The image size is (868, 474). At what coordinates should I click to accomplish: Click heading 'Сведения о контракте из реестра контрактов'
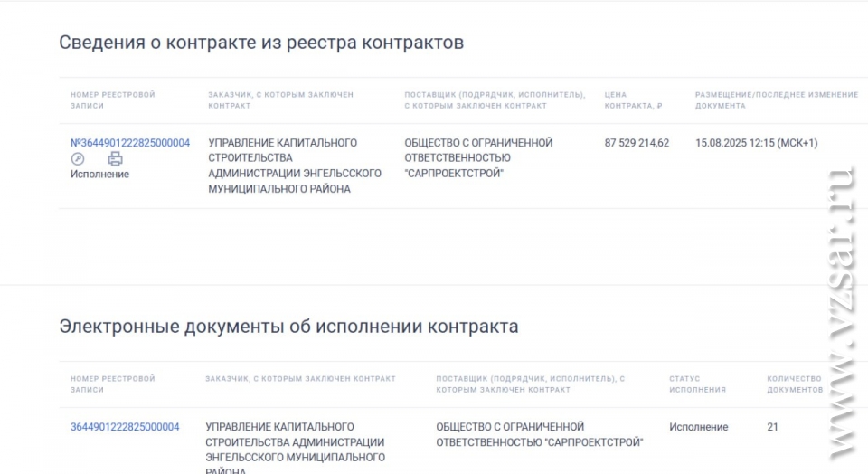coord(261,43)
